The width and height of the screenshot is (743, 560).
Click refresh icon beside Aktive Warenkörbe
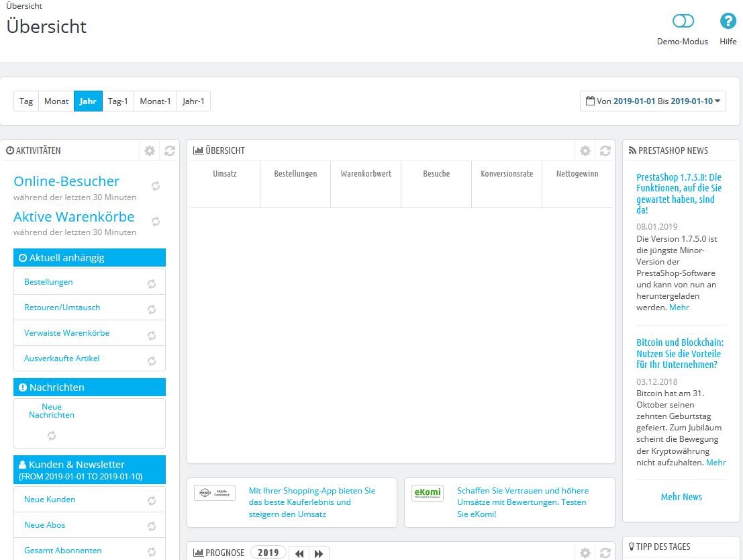(156, 222)
